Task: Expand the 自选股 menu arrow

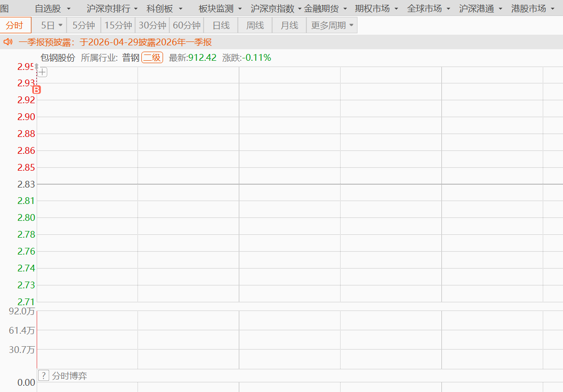Action: [69, 9]
